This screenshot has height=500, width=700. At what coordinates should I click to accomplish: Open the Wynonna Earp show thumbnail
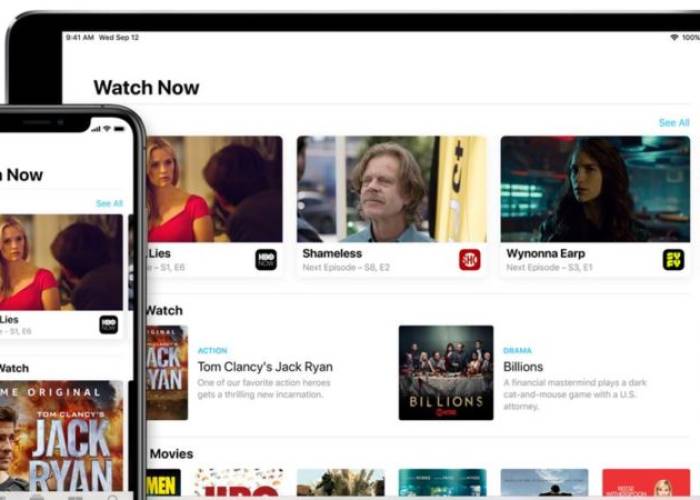[x=595, y=189]
